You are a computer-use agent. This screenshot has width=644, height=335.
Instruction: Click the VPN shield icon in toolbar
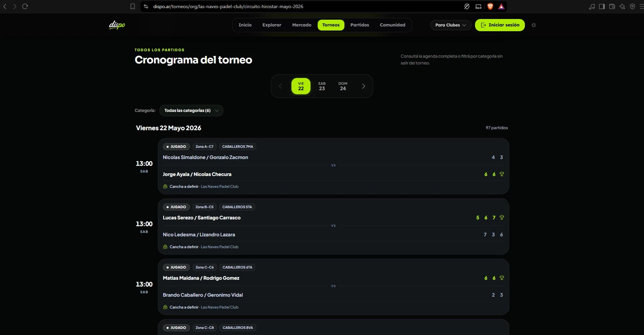[632, 6]
